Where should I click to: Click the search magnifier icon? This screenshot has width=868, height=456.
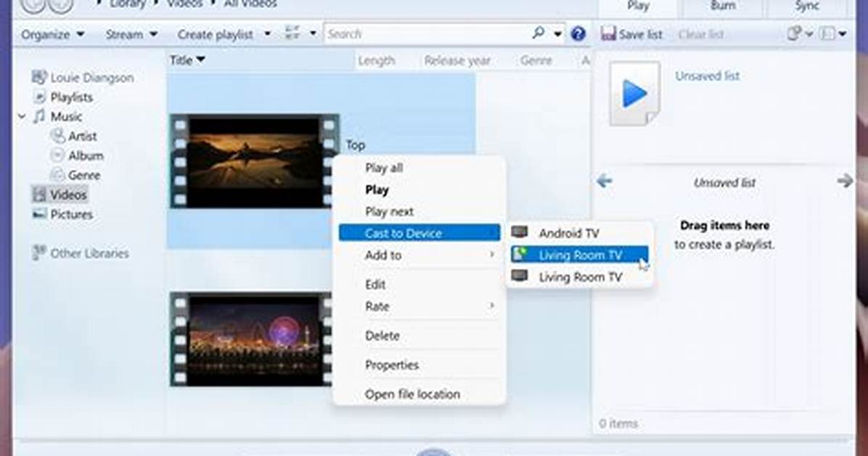(538, 33)
